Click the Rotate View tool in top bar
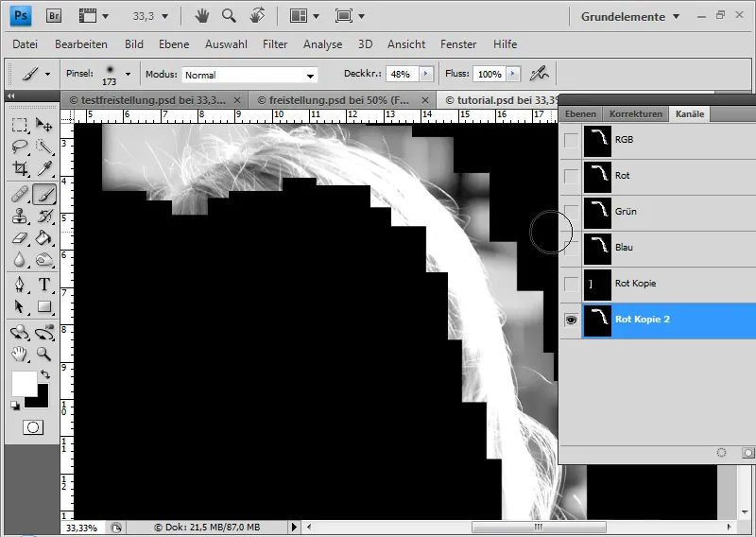This screenshot has width=756, height=537. pos(257,16)
